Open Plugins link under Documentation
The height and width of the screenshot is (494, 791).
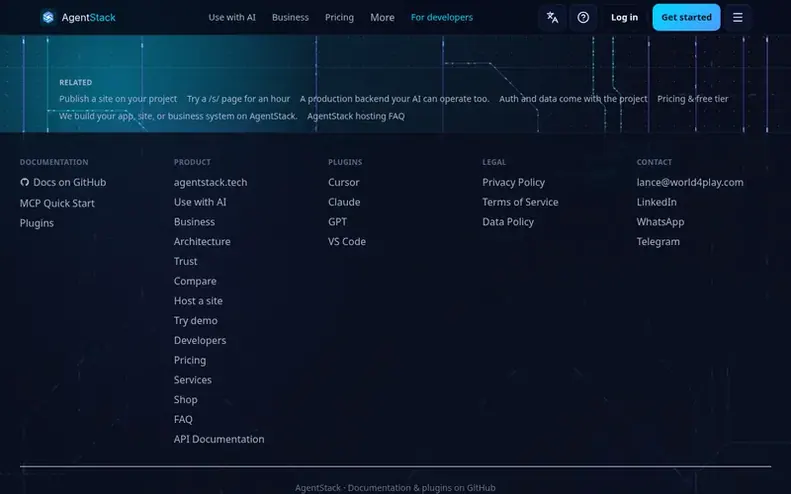[x=37, y=223]
